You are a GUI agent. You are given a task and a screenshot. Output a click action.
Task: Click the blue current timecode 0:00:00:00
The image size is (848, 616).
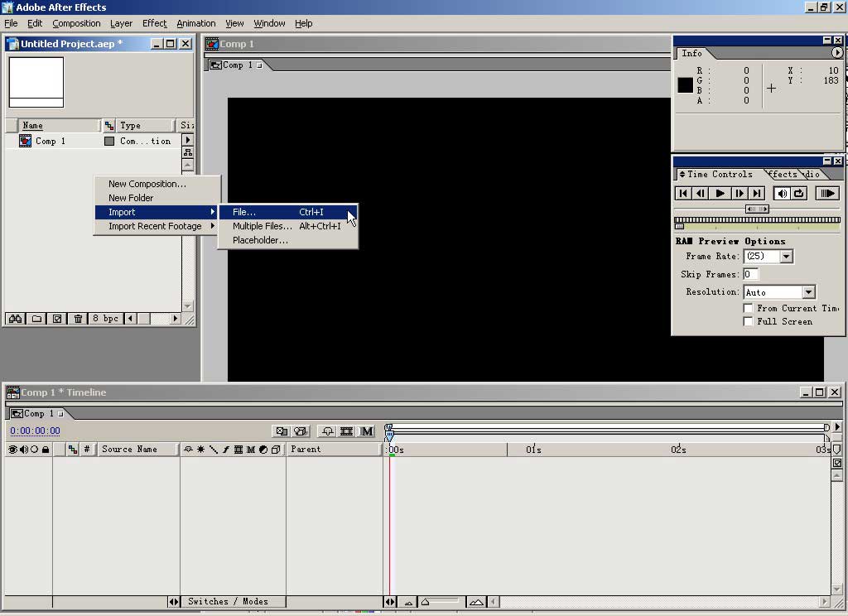point(35,431)
